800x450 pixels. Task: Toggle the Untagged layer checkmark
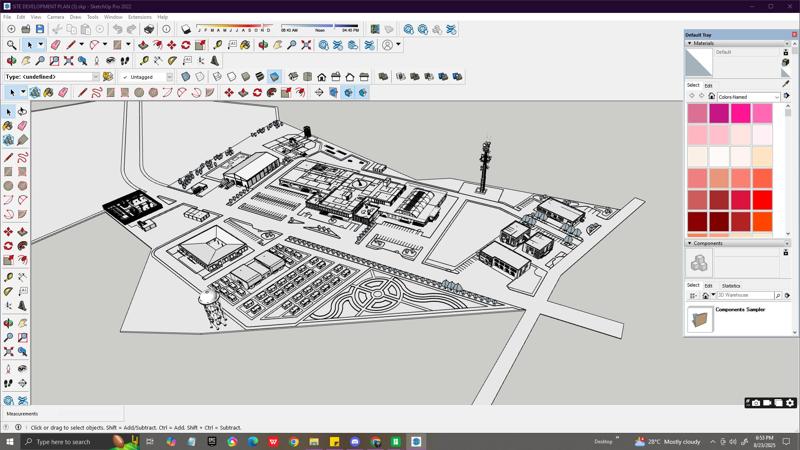[x=126, y=77]
